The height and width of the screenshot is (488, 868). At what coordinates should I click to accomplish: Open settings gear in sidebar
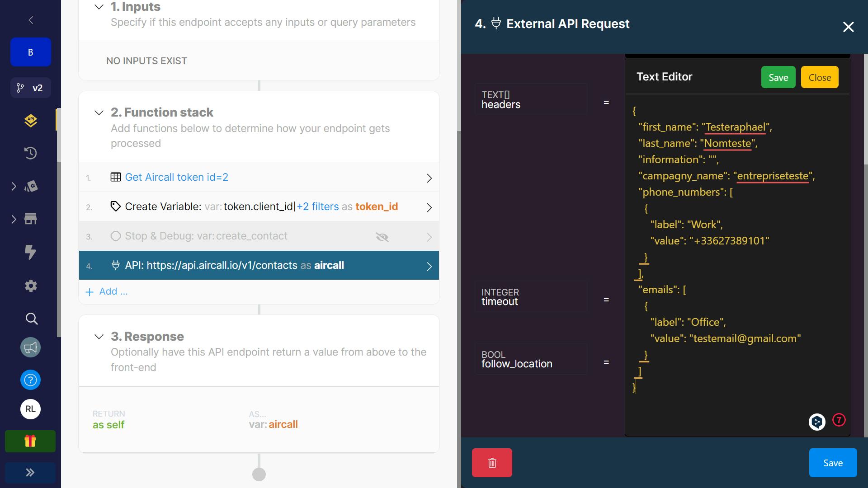(x=31, y=286)
